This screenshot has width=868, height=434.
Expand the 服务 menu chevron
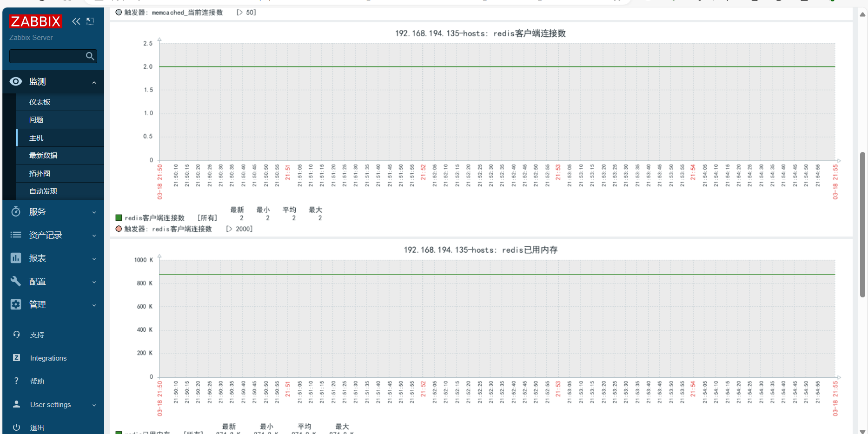[94, 212]
